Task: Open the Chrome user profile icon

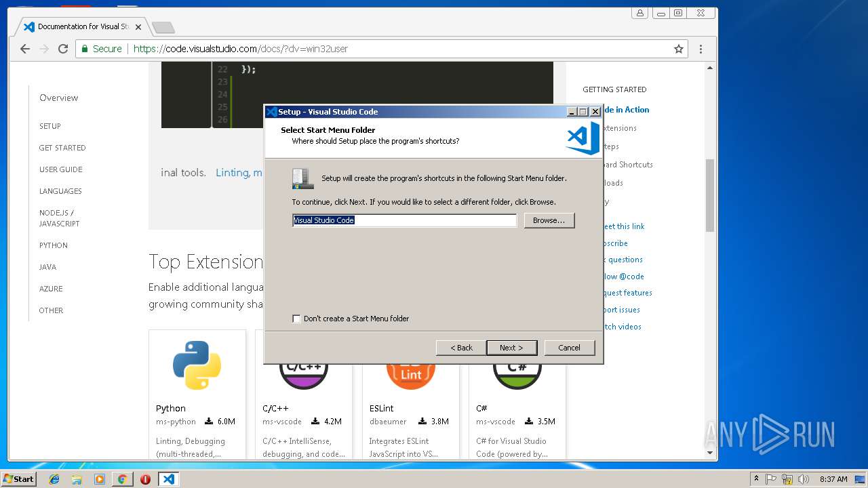Action: click(639, 13)
